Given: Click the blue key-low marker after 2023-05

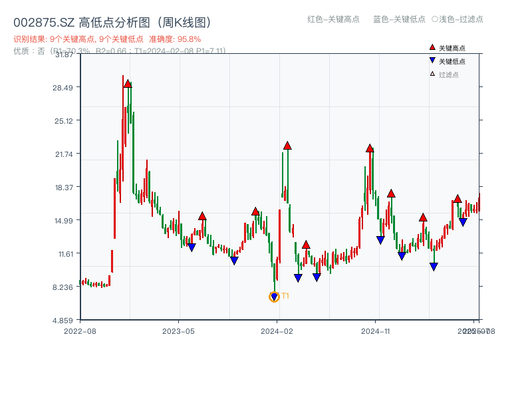Looking at the screenshot, I should [193, 246].
